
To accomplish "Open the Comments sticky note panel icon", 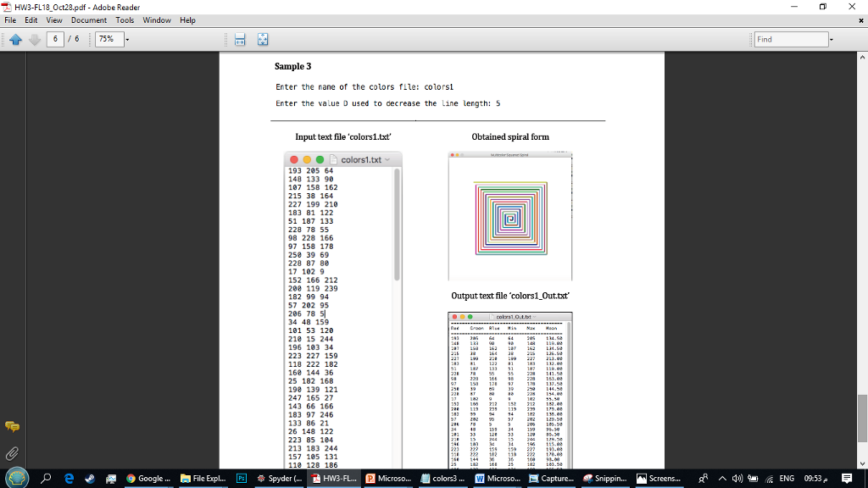I will coord(12,428).
